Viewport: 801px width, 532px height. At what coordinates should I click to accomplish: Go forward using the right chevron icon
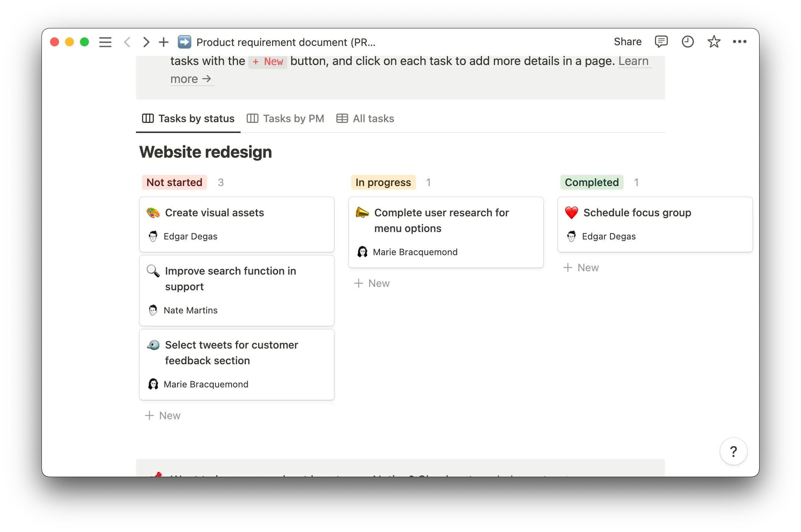coord(146,42)
